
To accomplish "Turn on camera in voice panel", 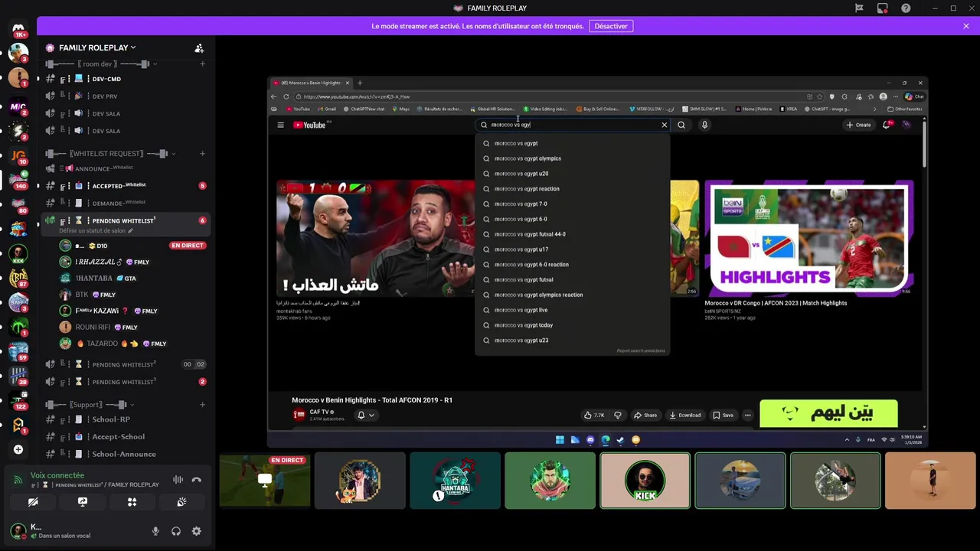I will pyautogui.click(x=33, y=502).
